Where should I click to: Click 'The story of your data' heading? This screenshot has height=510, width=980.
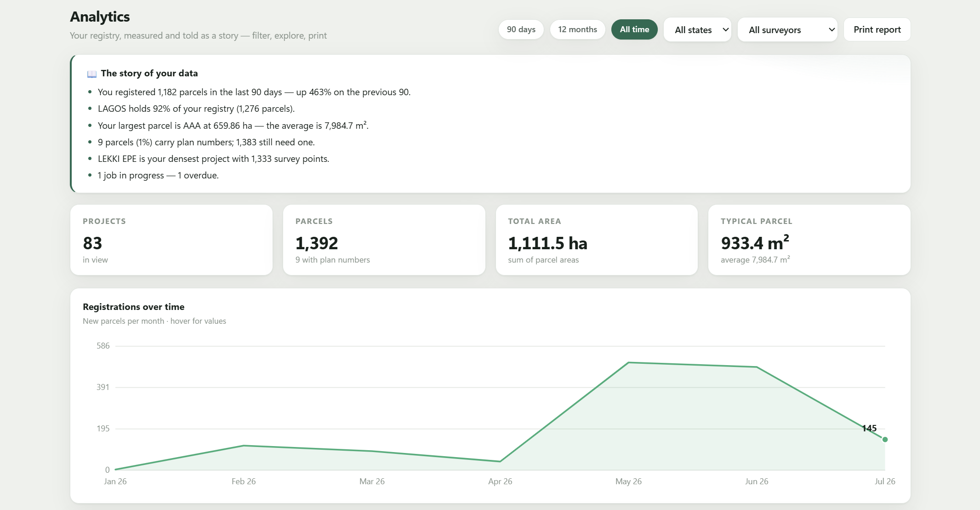149,73
